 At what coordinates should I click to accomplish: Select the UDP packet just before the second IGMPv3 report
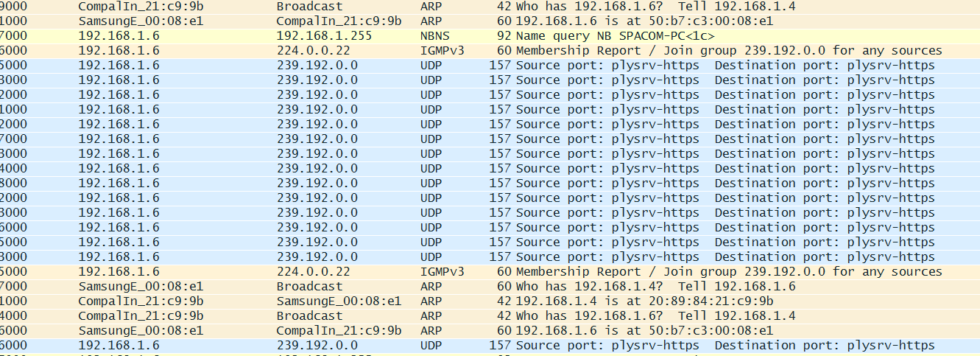click(490, 256)
